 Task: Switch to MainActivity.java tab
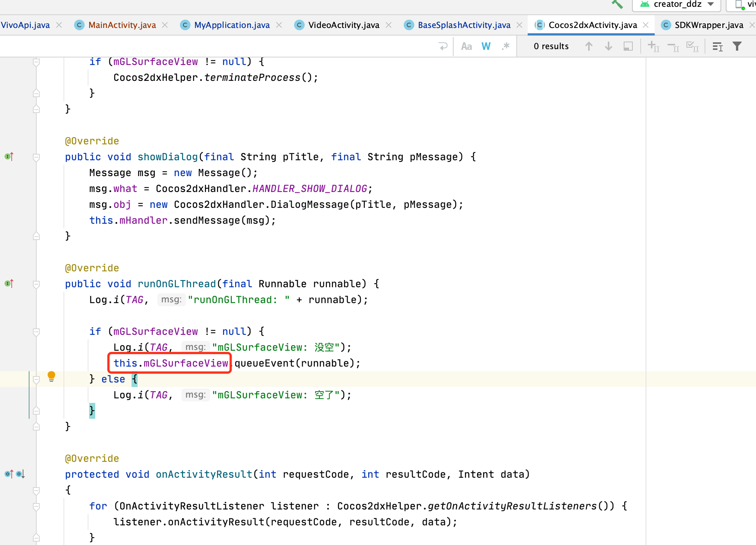[x=122, y=25]
